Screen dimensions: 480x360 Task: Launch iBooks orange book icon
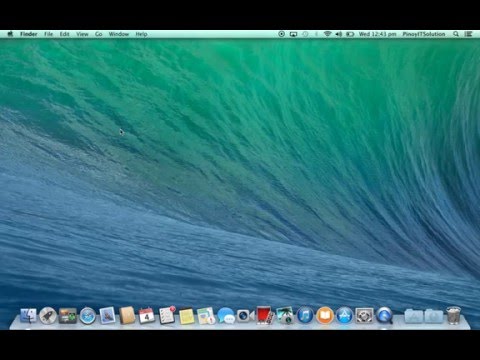(325, 316)
